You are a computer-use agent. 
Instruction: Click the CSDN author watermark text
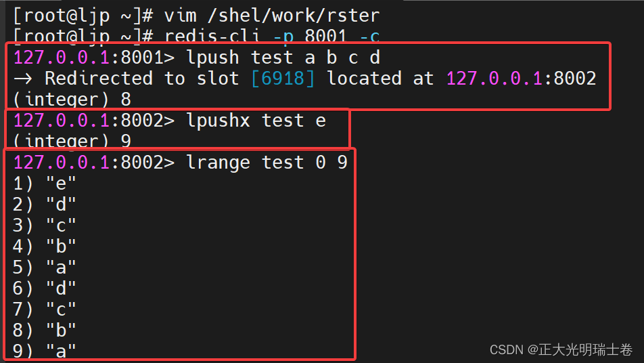[561, 349]
